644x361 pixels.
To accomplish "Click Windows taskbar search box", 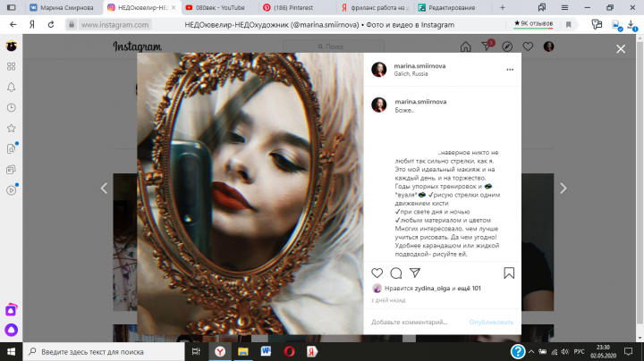I will coord(104,351).
